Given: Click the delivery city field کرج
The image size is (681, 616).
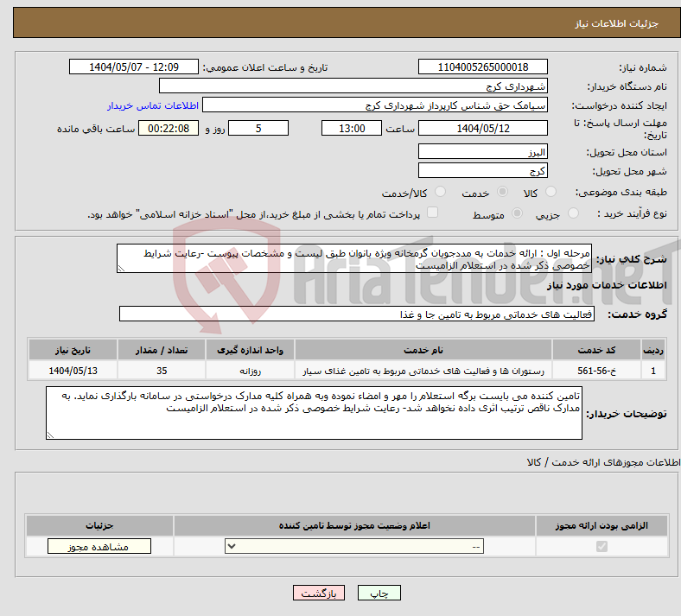Looking at the screenshot, I should 482,170.
